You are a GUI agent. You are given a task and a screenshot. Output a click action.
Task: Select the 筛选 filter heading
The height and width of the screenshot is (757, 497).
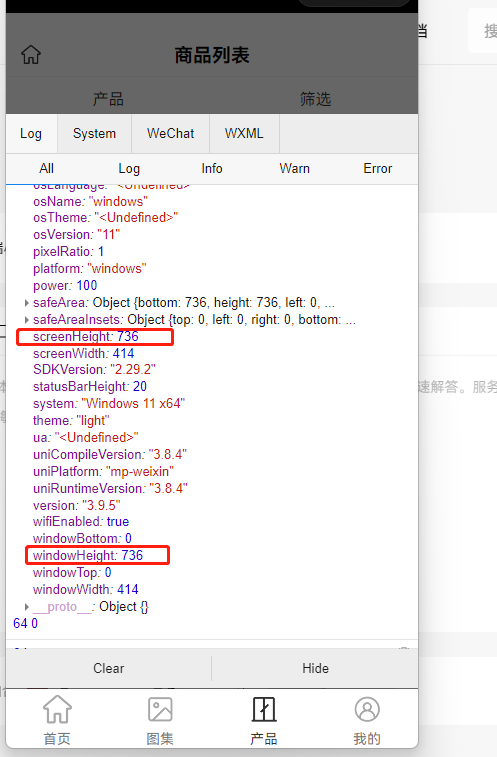[315, 99]
